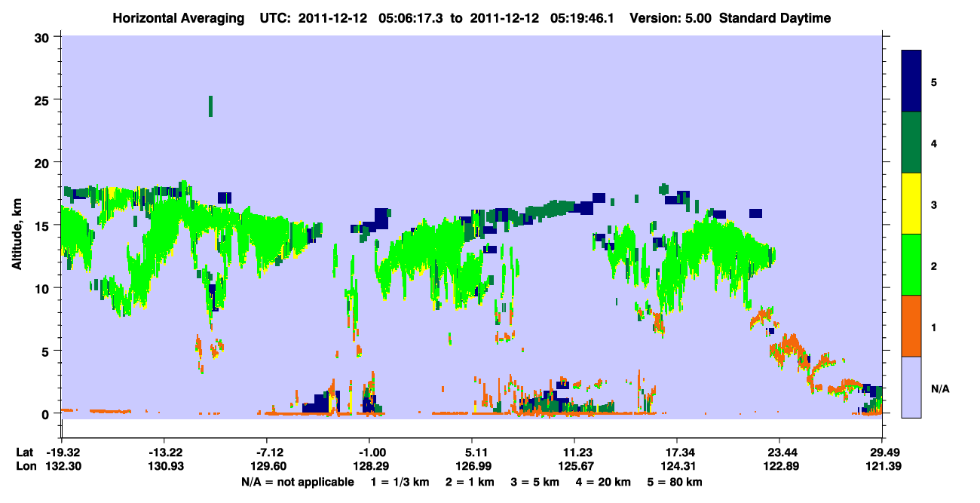
Task: Click longitude value 132.30
Action: pos(64,467)
